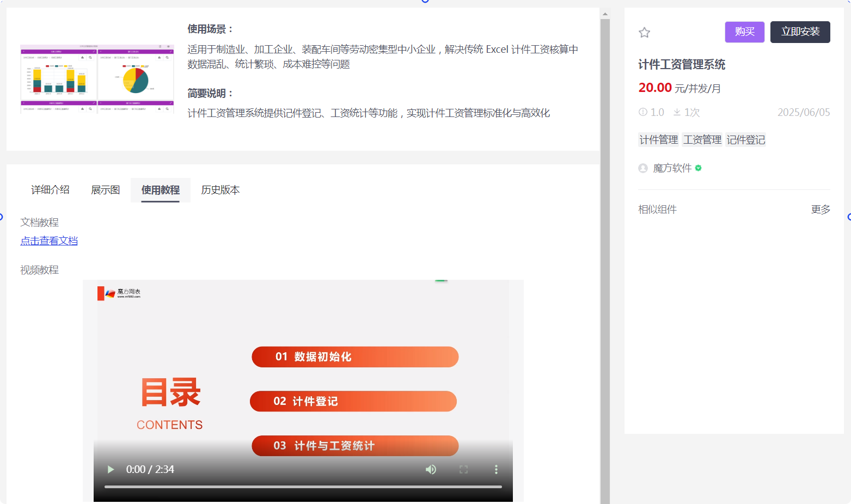This screenshot has width=851, height=504.
Task: Click the 20.00 price text
Action: pyautogui.click(x=655, y=88)
